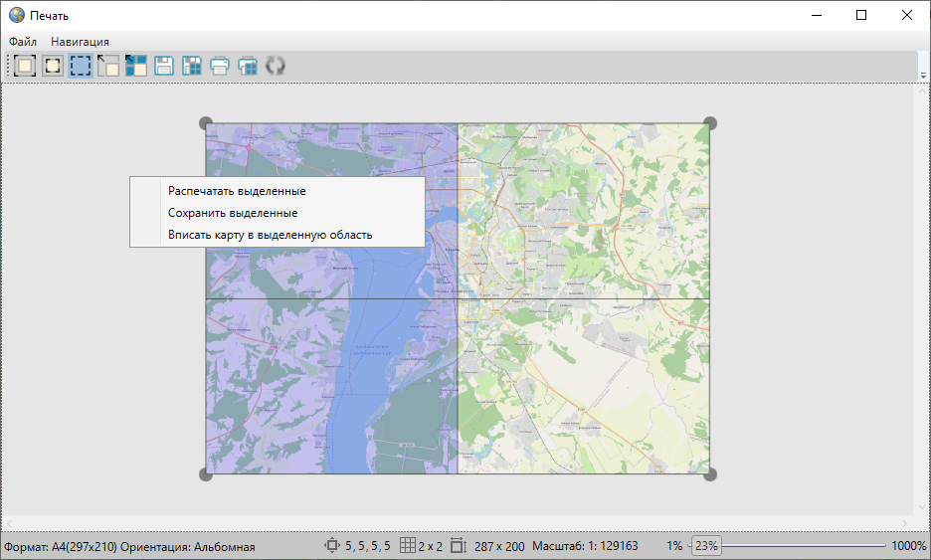This screenshot has width=931, height=560.
Task: Click the bottom-right map page tile
Action: tap(584, 386)
